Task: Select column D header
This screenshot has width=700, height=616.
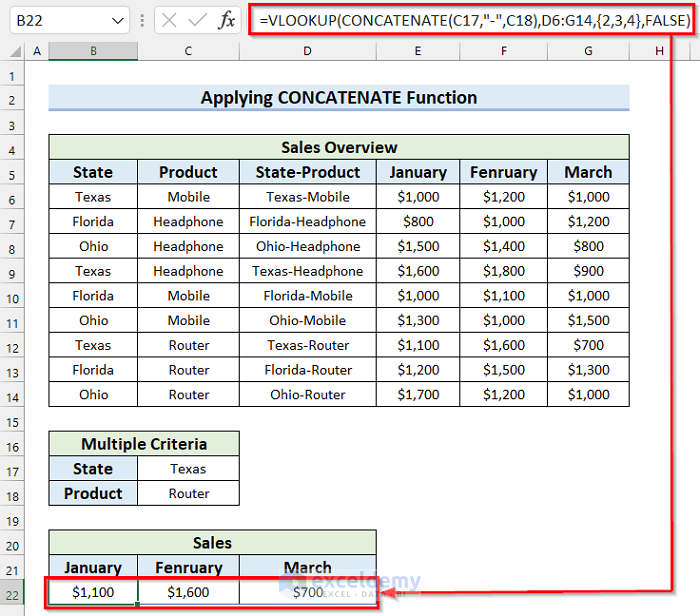Action: (x=308, y=51)
